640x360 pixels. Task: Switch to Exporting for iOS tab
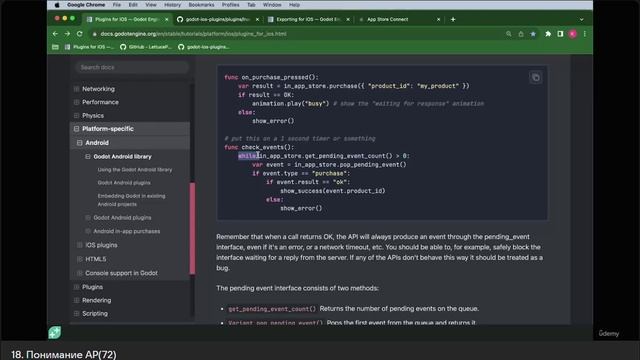point(308,19)
